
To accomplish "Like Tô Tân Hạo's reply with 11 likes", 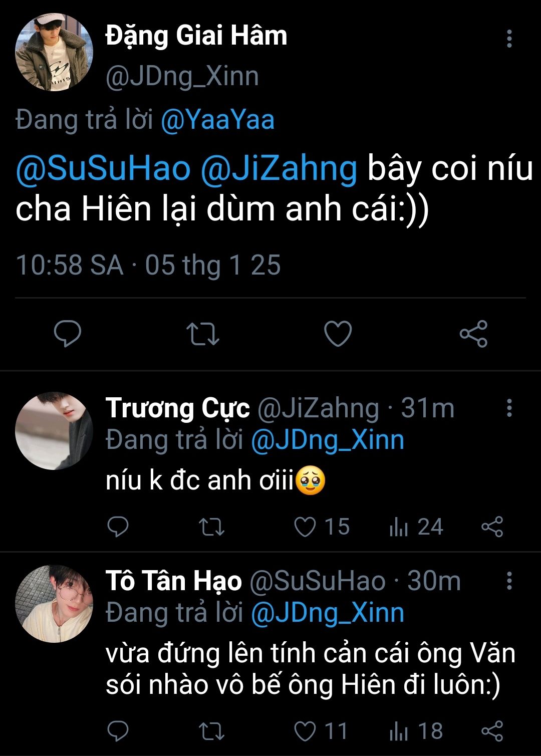I will [x=305, y=731].
